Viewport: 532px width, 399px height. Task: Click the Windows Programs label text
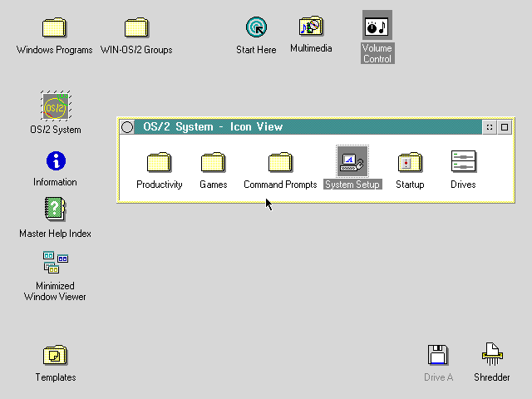pyautogui.click(x=54, y=50)
